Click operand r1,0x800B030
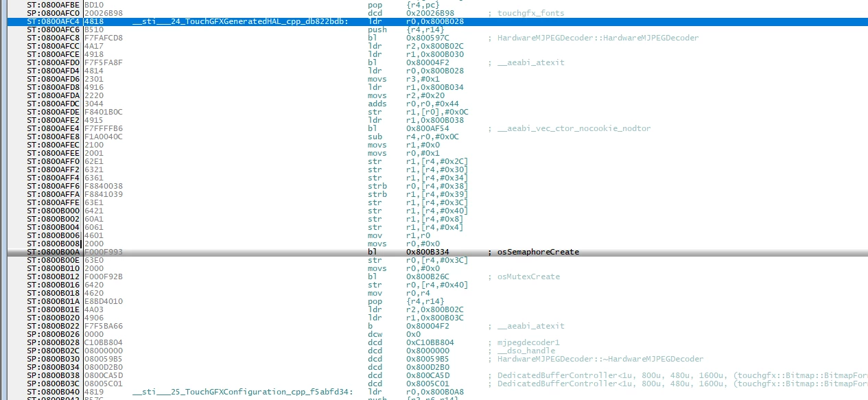This screenshot has height=400, width=868. click(x=435, y=54)
